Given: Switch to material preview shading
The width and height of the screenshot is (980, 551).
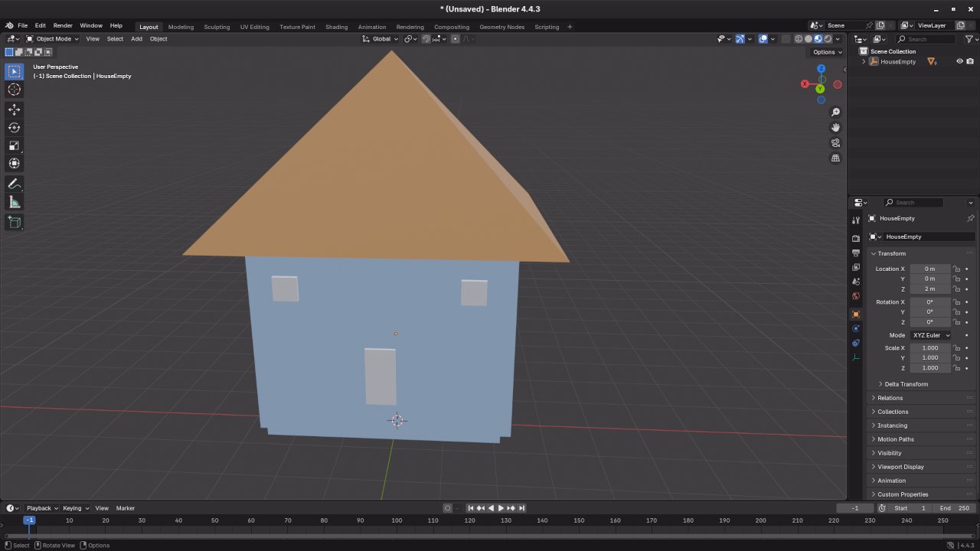Looking at the screenshot, I should [x=818, y=39].
